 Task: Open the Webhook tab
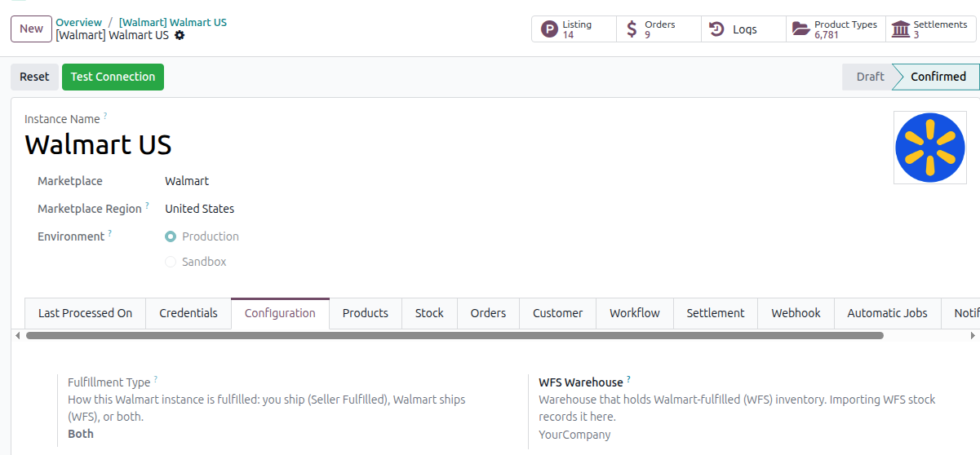(796, 313)
